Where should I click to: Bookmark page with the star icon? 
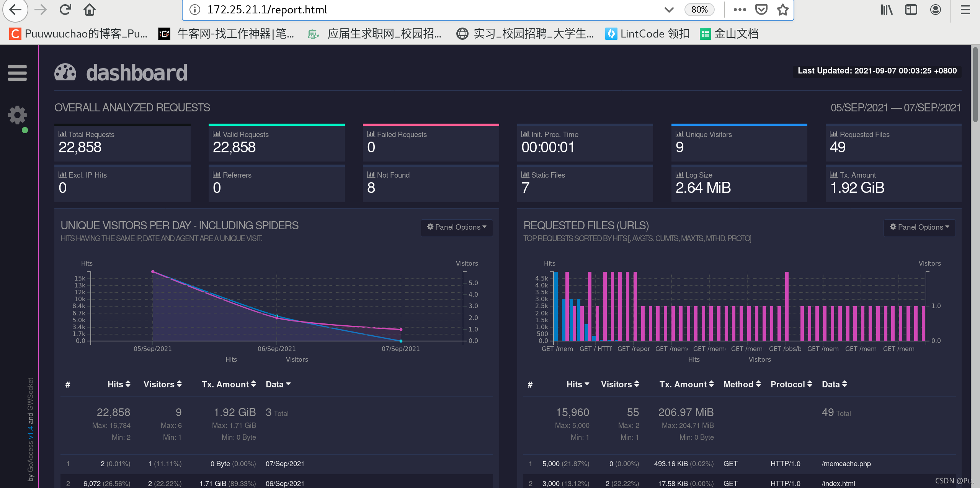[x=782, y=10]
